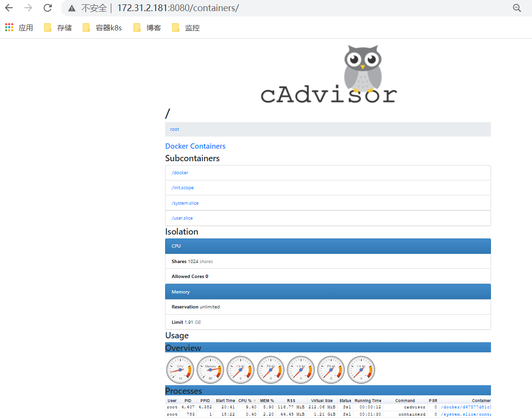Click the CPU isolation panel header
Screen dimensions: 532x418
tap(328, 246)
